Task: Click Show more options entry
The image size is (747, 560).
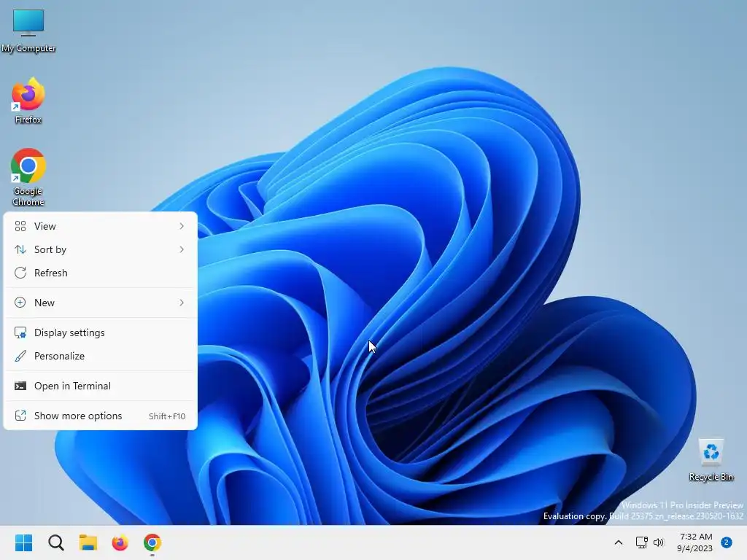Action: 101,416
